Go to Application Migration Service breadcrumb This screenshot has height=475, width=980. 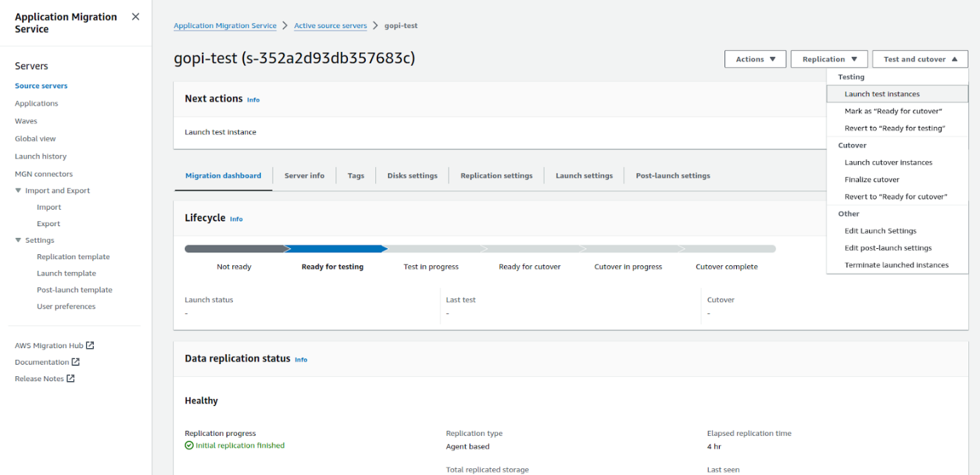click(225, 25)
